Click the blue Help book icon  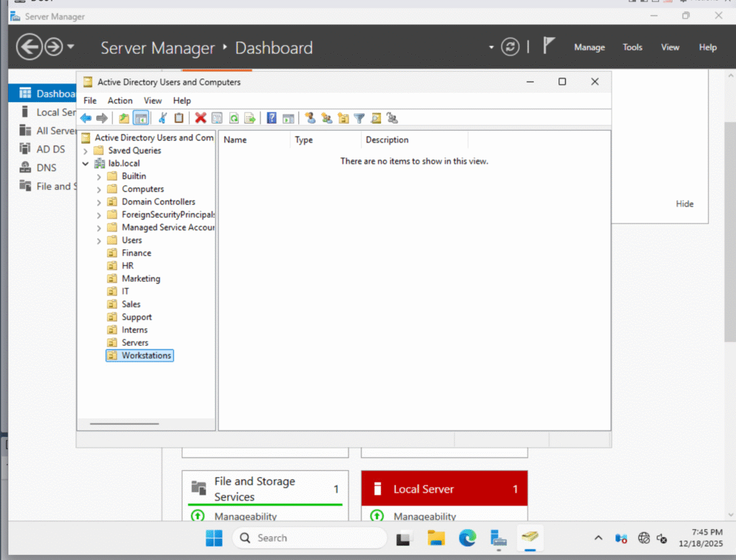coord(272,119)
